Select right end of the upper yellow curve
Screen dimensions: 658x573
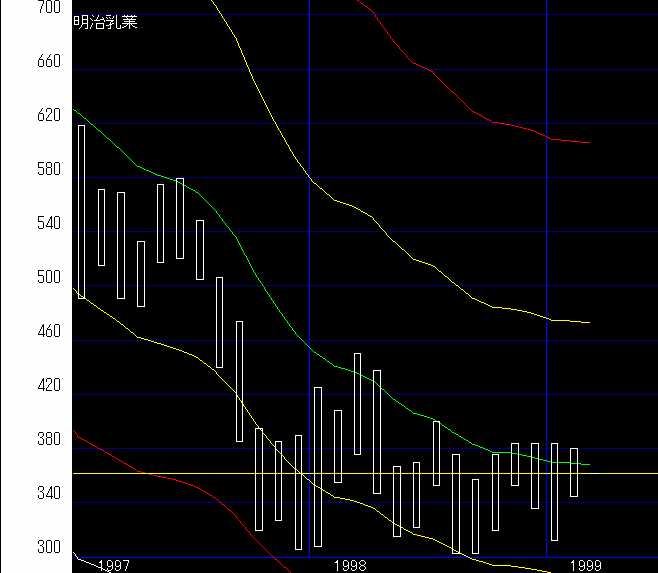click(589, 323)
